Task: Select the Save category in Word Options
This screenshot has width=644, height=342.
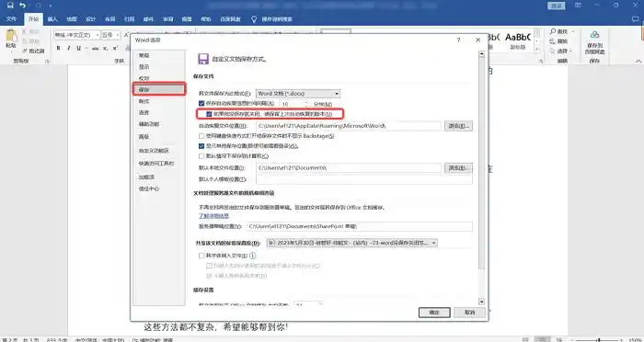Action: coord(159,89)
